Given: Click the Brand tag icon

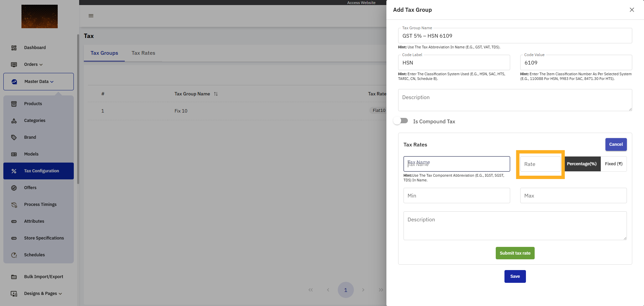Looking at the screenshot, I should point(14,137).
